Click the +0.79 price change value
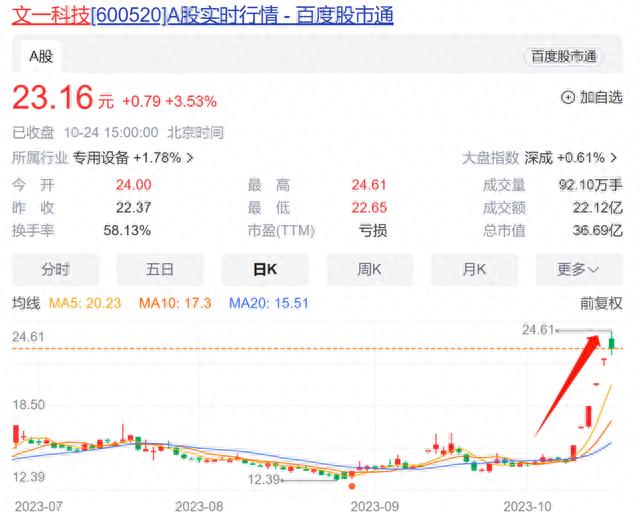Image resolution: width=640 pixels, height=518 pixels. (142, 101)
